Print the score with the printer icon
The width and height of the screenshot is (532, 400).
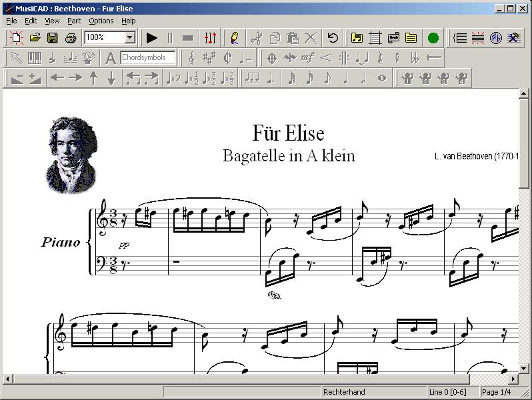(x=71, y=37)
